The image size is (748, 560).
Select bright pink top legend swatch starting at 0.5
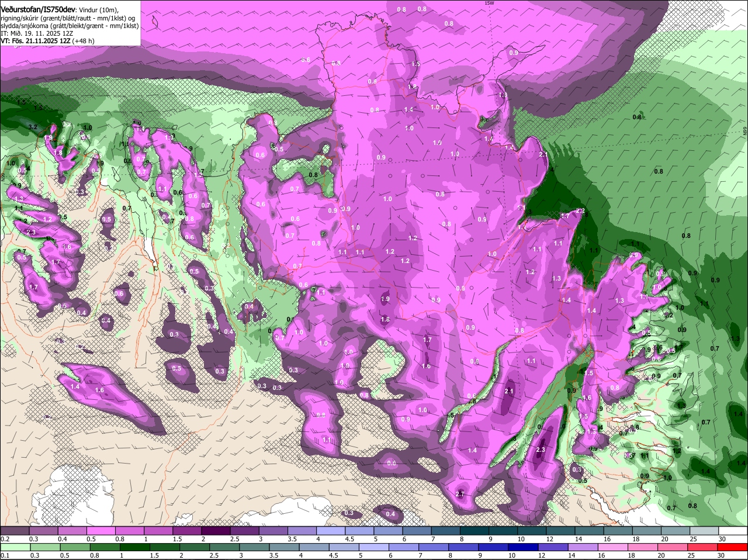tap(101, 531)
